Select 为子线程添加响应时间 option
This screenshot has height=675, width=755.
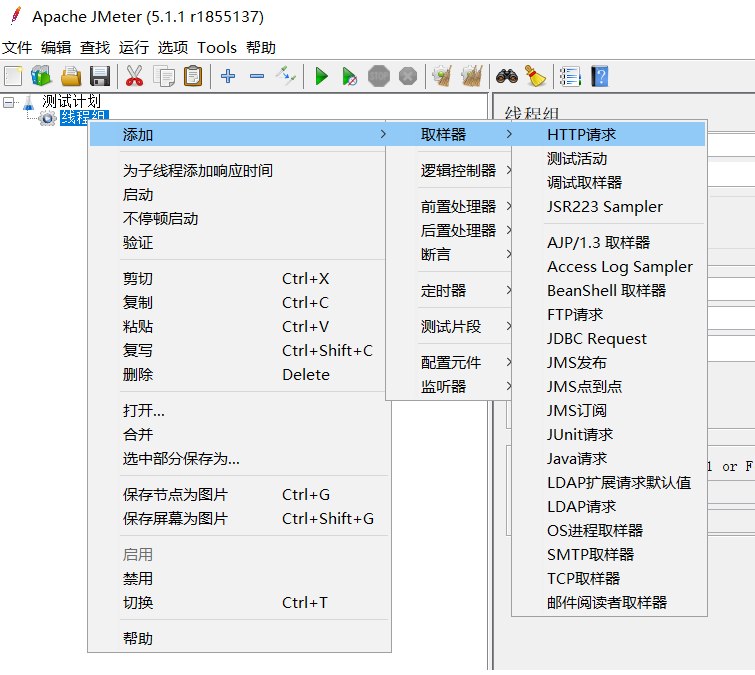(x=238, y=170)
